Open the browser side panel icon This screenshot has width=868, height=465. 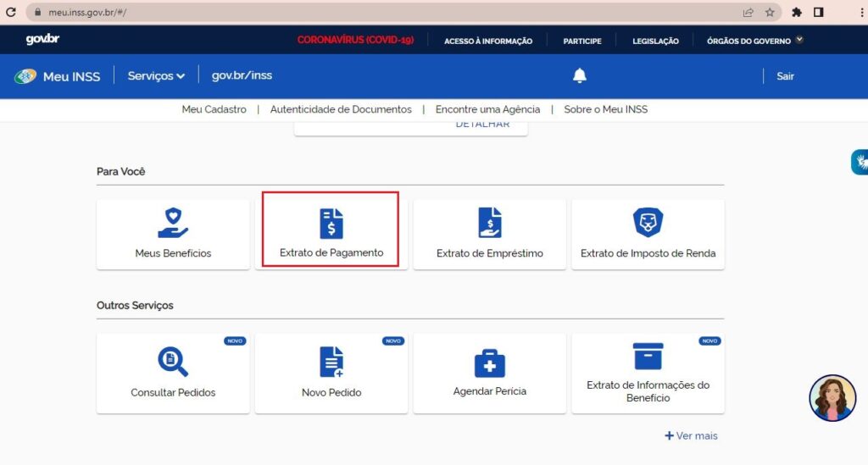[x=819, y=12]
